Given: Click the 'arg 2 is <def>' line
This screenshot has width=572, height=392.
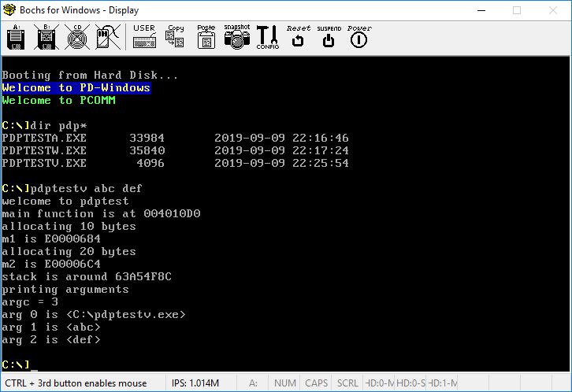Looking at the screenshot, I should click(51, 340).
